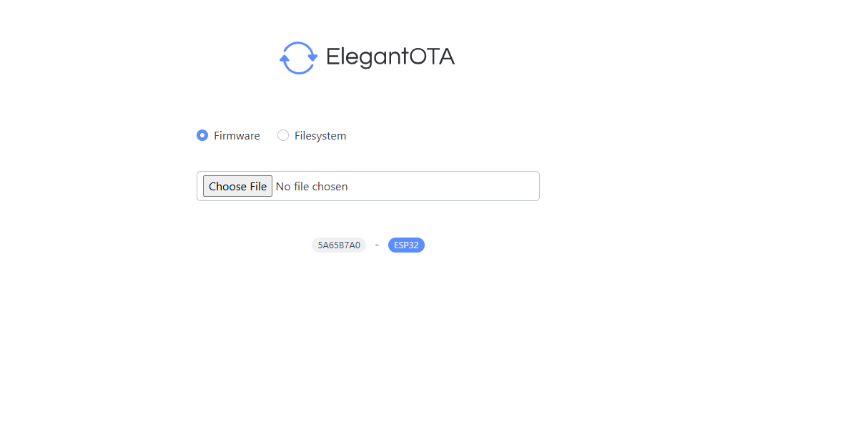Image resolution: width=868 pixels, height=430 pixels.
Task: Select the Filesystem radio button
Action: coord(283,135)
